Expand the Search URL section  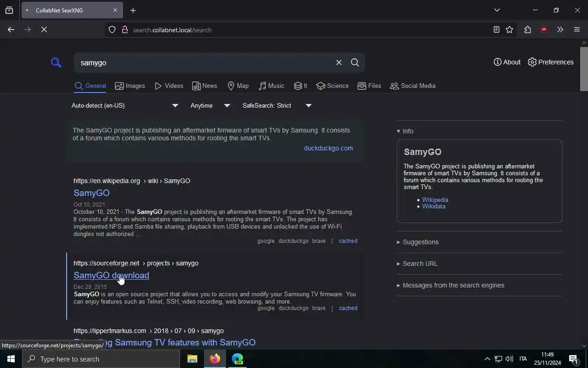point(417,264)
